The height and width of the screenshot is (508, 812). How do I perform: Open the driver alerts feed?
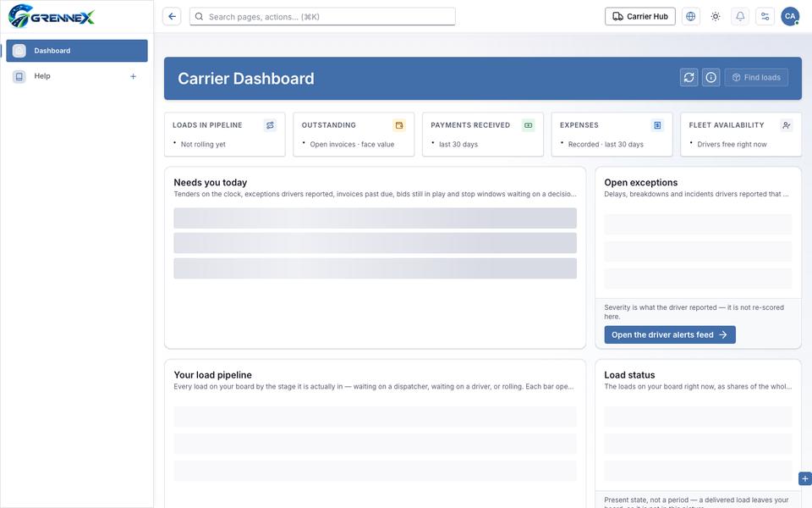point(670,335)
